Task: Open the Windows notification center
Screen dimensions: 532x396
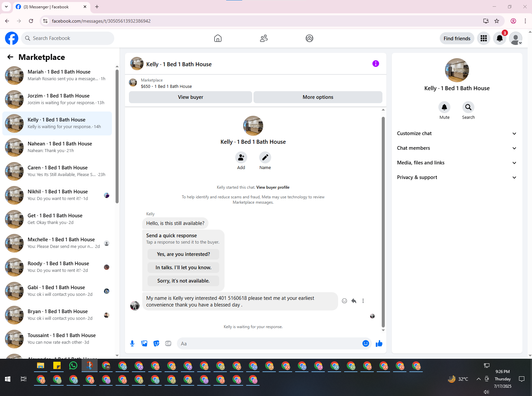Action: [x=522, y=379]
